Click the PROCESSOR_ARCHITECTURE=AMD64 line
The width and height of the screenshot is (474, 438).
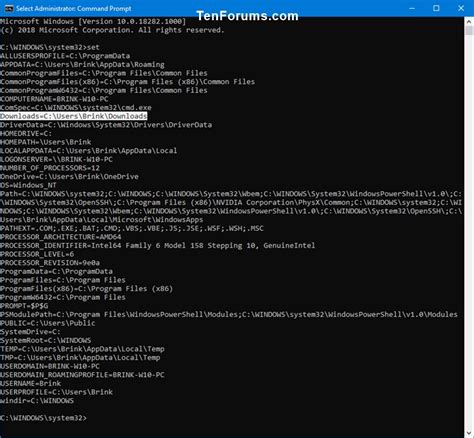tap(61, 237)
